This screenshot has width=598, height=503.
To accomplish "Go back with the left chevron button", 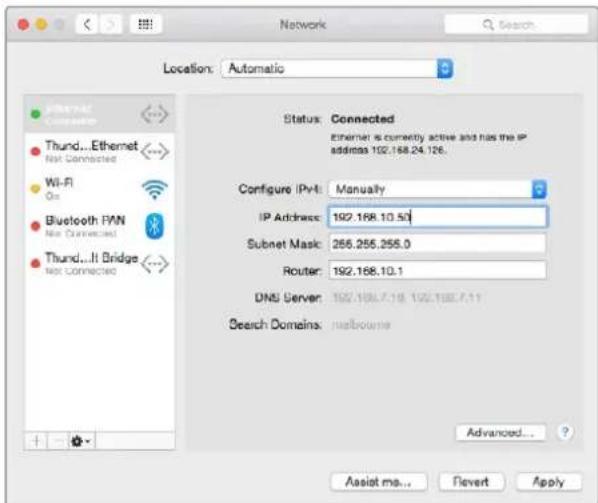I will click(87, 25).
